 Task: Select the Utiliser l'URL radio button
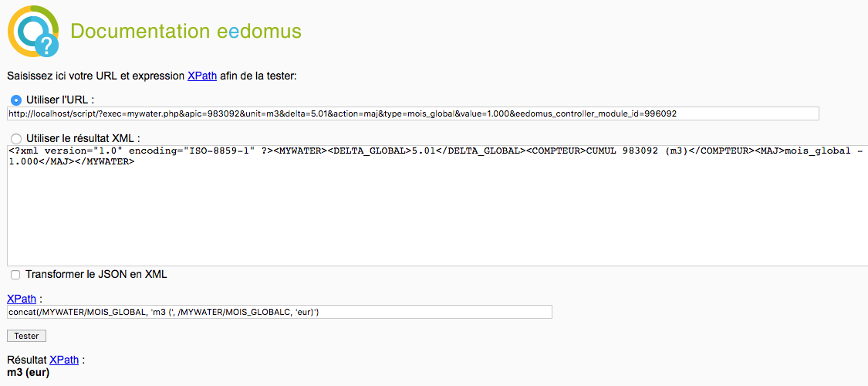[17, 100]
